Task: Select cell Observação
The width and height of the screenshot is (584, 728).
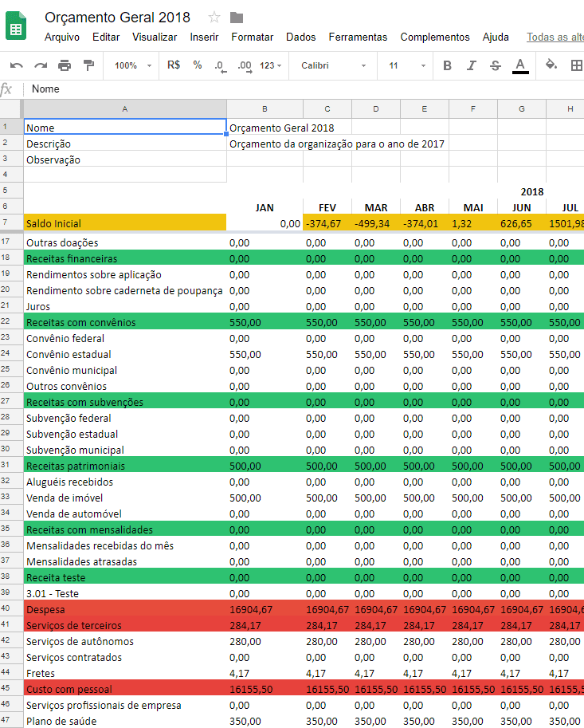Action: [125, 159]
